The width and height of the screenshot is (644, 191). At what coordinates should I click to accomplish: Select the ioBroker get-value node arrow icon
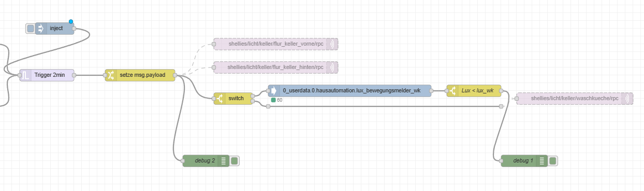pyautogui.click(x=274, y=91)
